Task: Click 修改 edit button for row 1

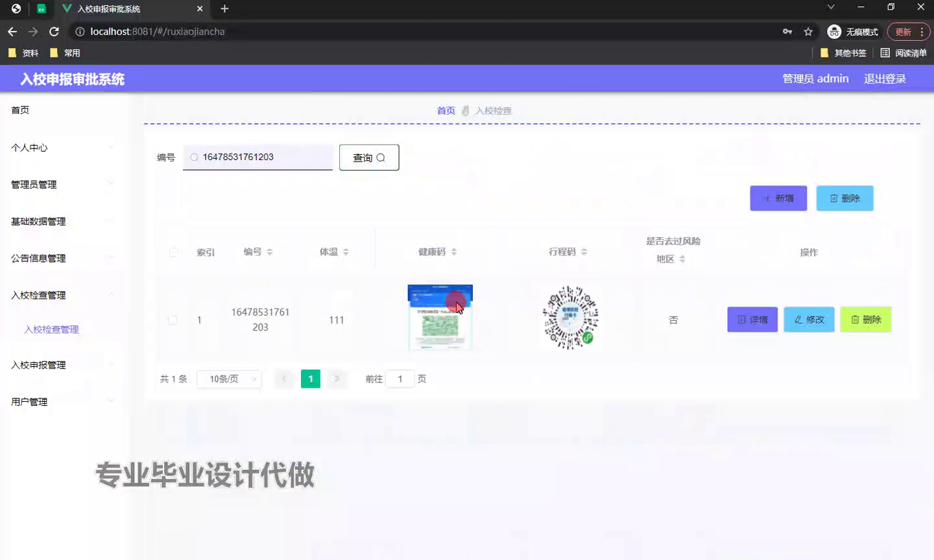Action: (x=809, y=320)
